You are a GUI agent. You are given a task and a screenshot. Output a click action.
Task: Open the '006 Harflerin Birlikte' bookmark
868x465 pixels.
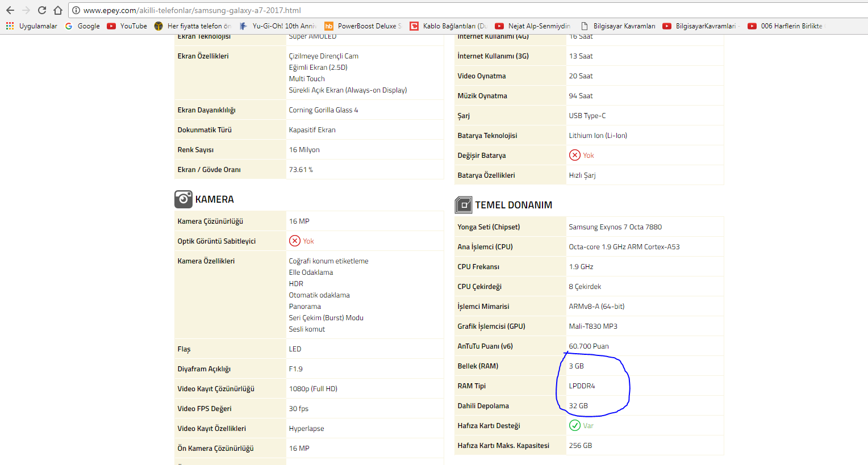tap(786, 26)
